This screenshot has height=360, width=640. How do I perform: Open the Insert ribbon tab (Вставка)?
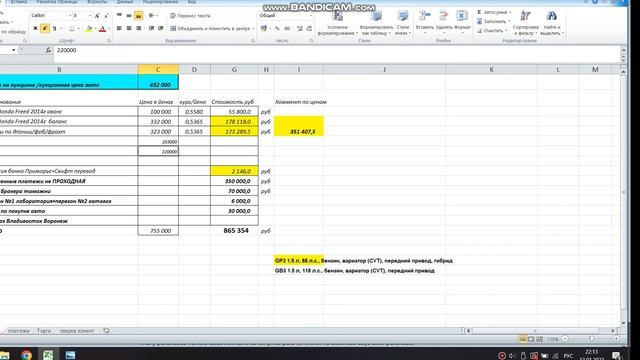pos(19,2)
